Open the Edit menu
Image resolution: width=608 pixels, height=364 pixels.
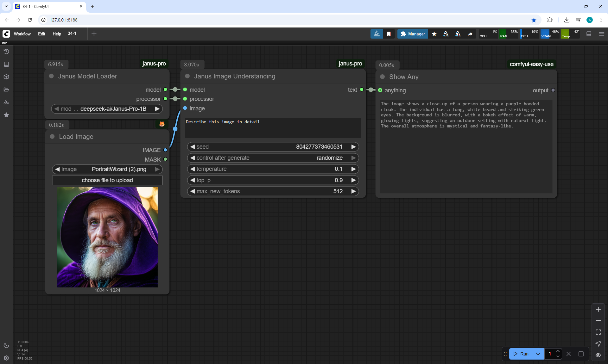[x=41, y=34]
